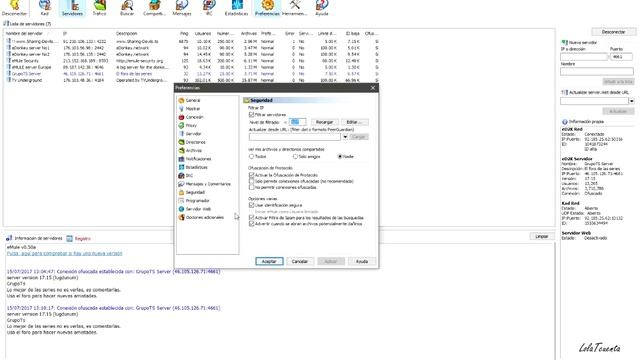Enable Solo permitir conexiones ofuscadas
Screen dimensions: 640x360
pos(251,181)
